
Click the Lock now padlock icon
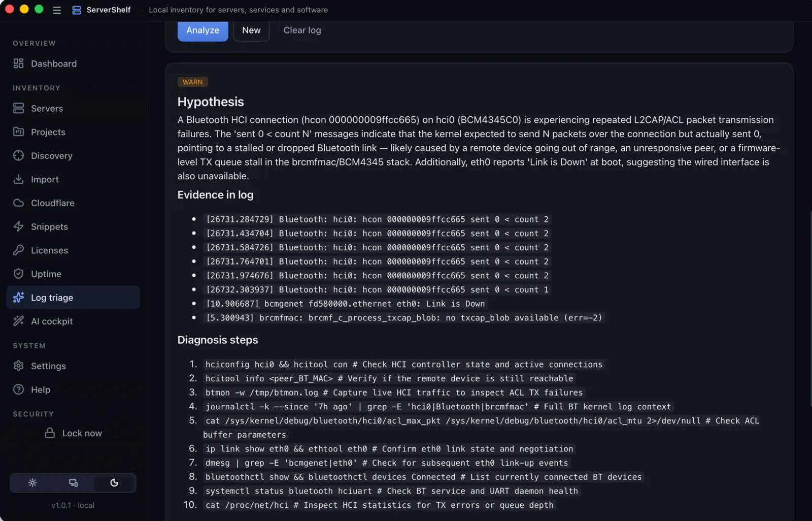50,433
